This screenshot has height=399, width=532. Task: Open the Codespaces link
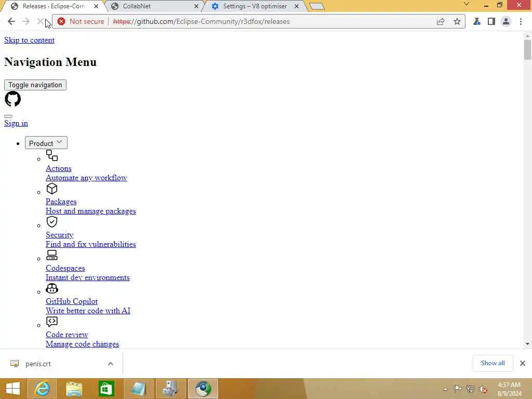65,268
